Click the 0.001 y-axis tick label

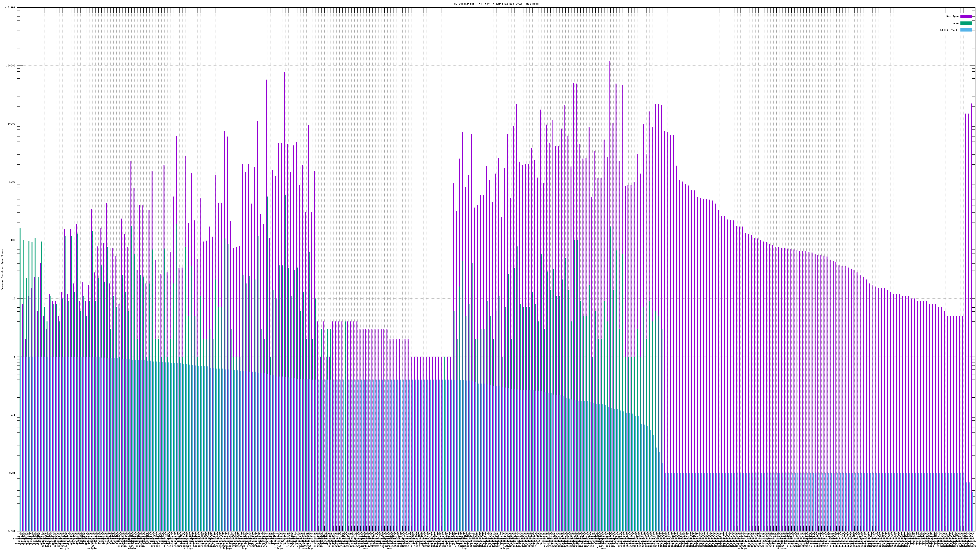12,531
